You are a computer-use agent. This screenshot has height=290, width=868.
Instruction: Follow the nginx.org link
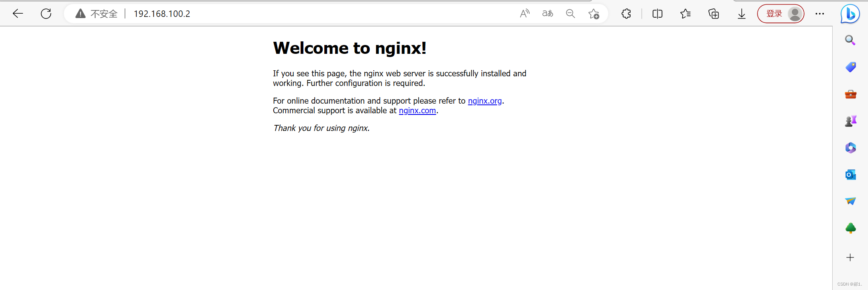(x=485, y=101)
